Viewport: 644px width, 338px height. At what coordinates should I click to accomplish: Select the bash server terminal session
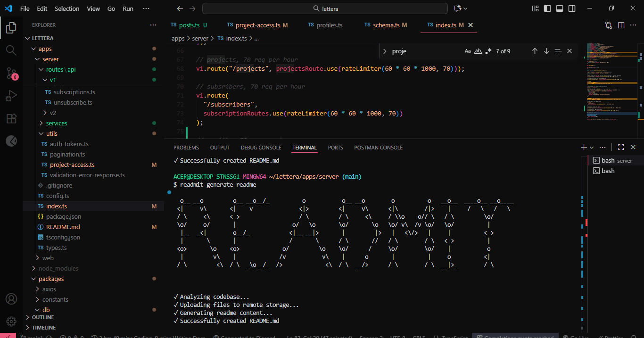pos(612,160)
